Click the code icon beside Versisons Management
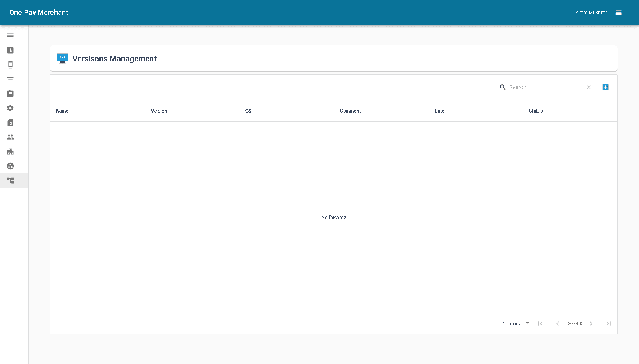 tap(62, 58)
